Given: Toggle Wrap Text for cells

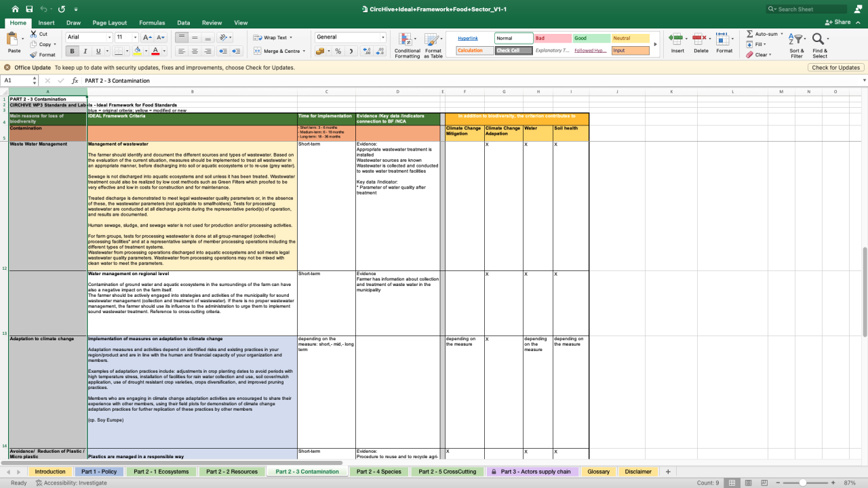Looking at the screenshot, I should click(270, 37).
